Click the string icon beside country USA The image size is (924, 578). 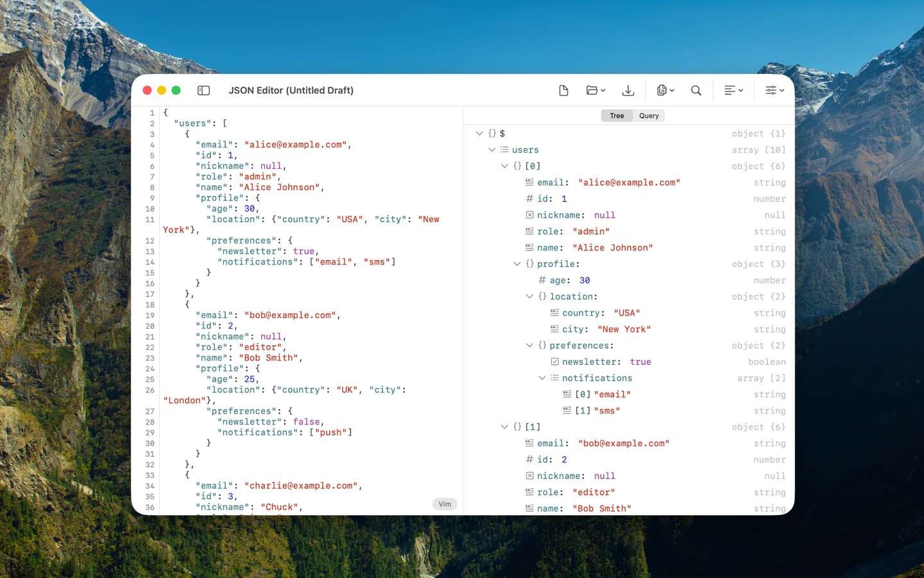tap(555, 313)
